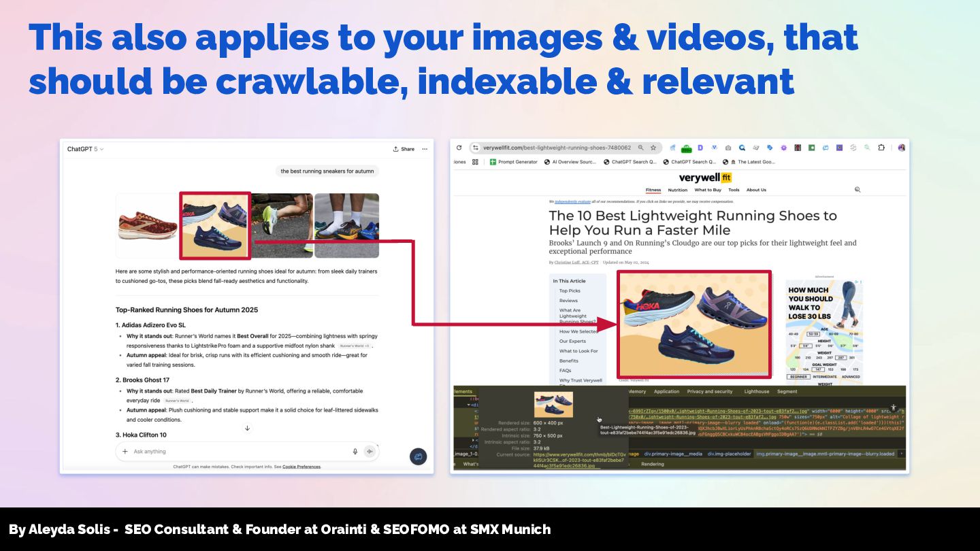Open the Cookie Preferences link
This screenshot has height=551, width=980.
coord(301,467)
